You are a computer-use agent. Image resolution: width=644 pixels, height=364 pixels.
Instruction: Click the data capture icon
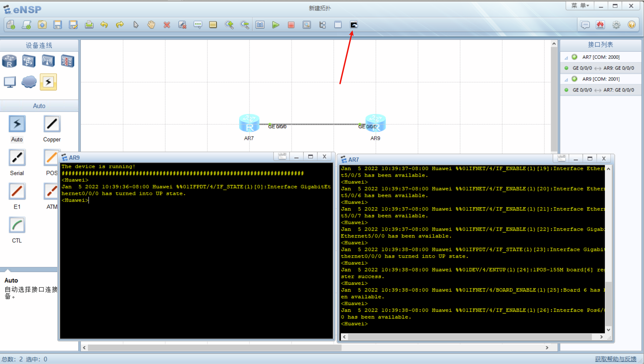click(307, 25)
